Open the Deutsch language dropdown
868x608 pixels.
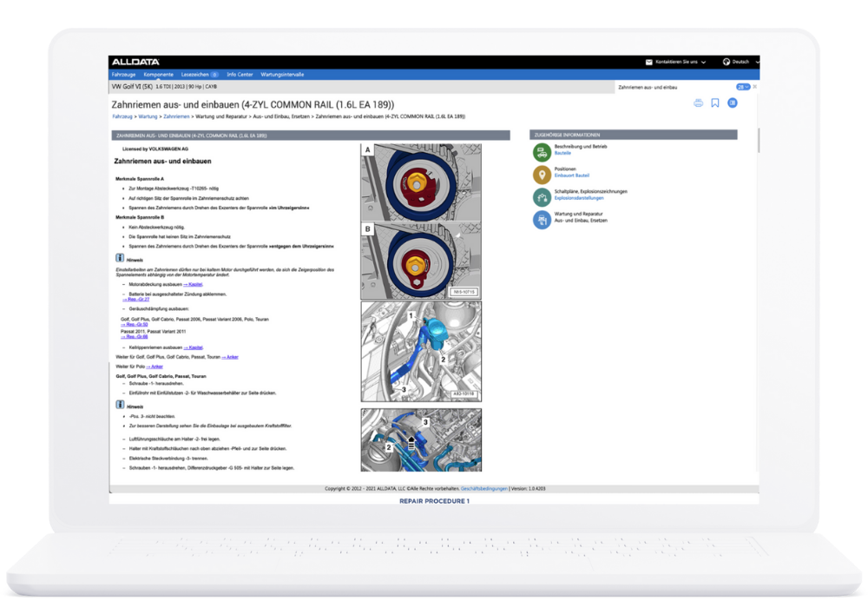pyautogui.click(x=757, y=62)
